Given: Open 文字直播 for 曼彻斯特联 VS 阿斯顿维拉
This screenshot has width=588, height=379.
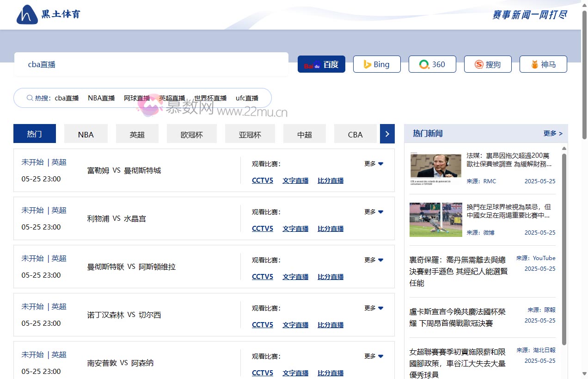Looking at the screenshot, I should (x=295, y=277).
